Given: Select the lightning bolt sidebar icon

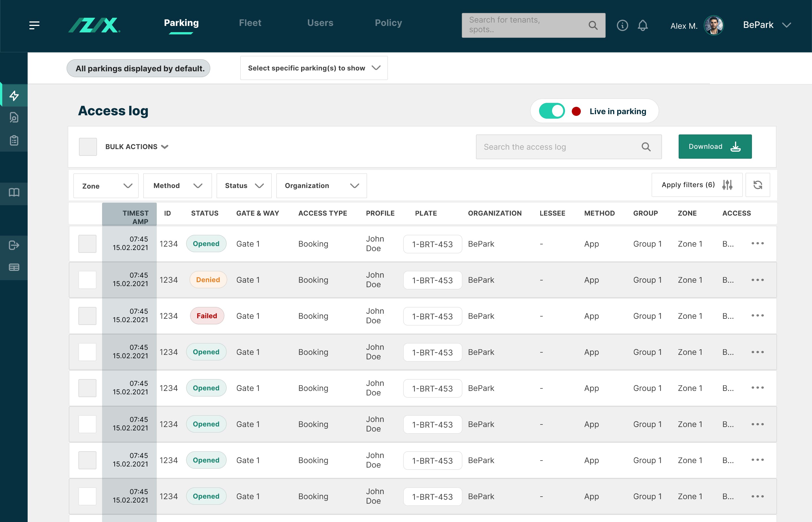Looking at the screenshot, I should pyautogui.click(x=14, y=96).
